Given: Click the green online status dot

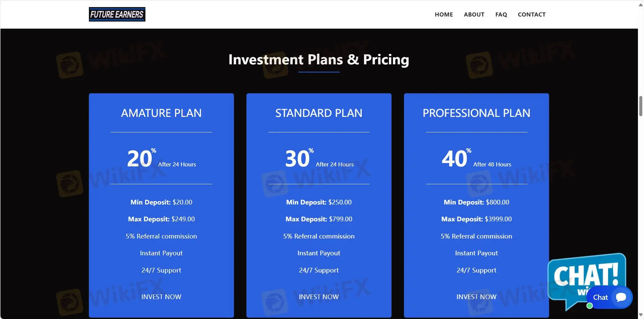Looking at the screenshot, I should tap(589, 306).
